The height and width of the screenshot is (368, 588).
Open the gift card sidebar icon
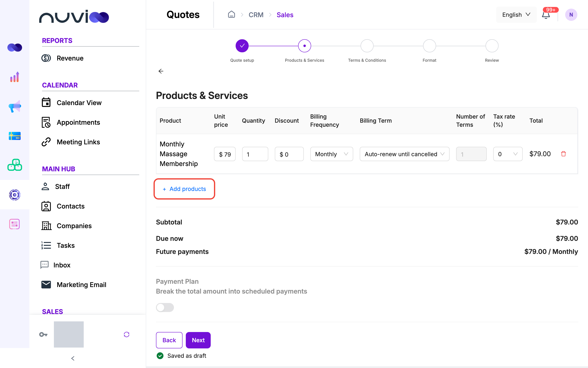pos(14,136)
